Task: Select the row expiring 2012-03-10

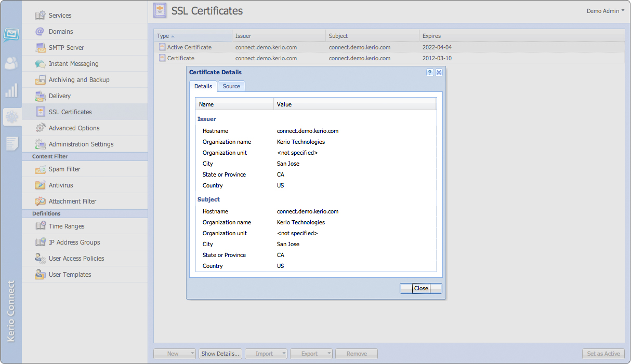Action: click(389, 58)
